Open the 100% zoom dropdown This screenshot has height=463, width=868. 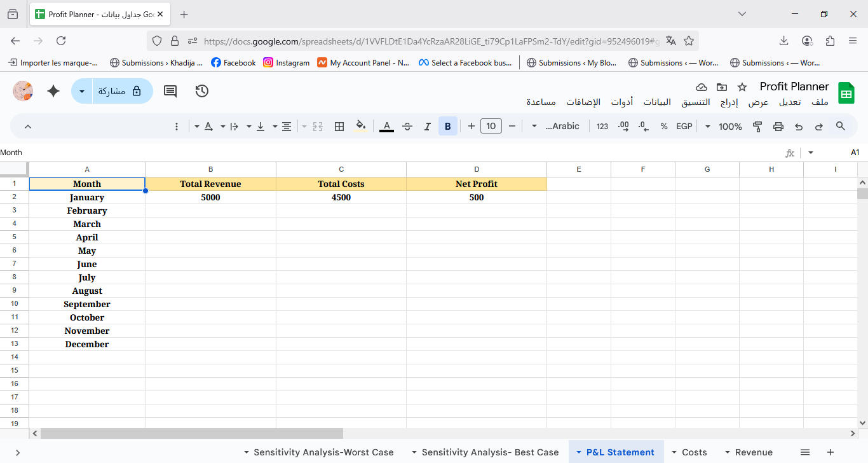click(x=724, y=127)
